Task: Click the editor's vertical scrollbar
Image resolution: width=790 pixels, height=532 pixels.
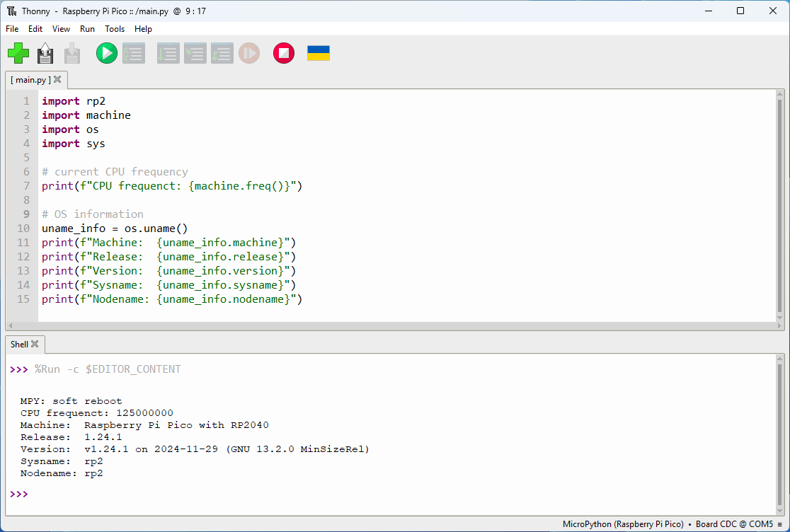Action: click(x=779, y=205)
